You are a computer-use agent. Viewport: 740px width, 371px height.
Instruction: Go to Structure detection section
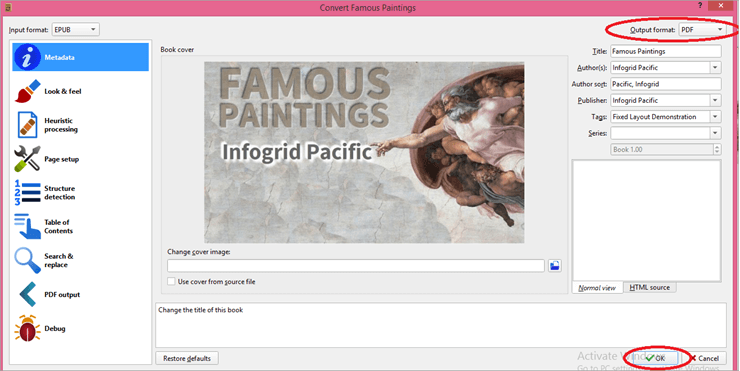tap(80, 193)
